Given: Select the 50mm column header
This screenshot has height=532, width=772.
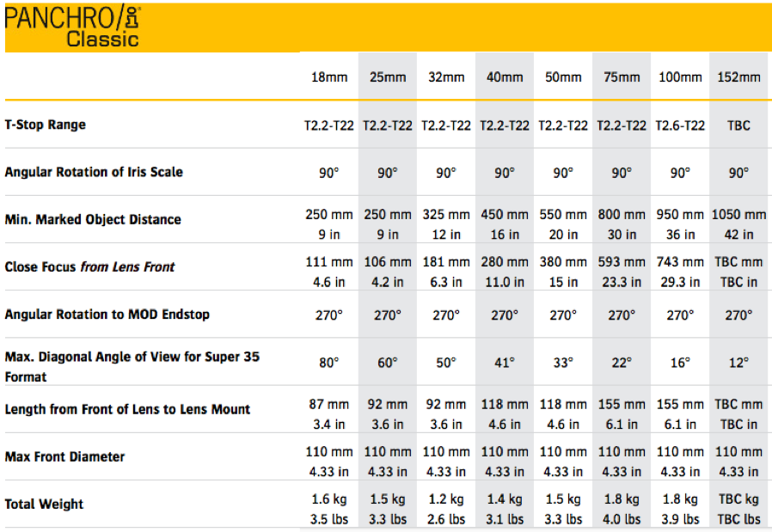Looking at the screenshot, I should pyautogui.click(x=563, y=77).
